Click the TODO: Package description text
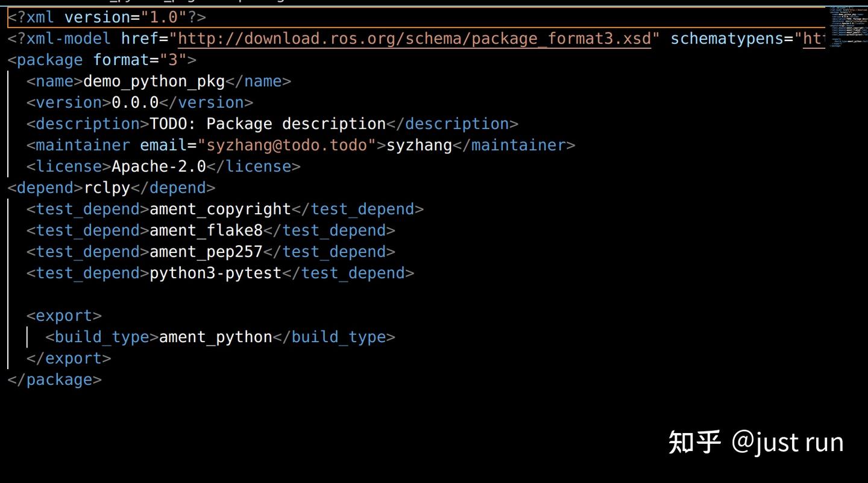Viewport: 868px width, 483px height. pyautogui.click(x=268, y=124)
